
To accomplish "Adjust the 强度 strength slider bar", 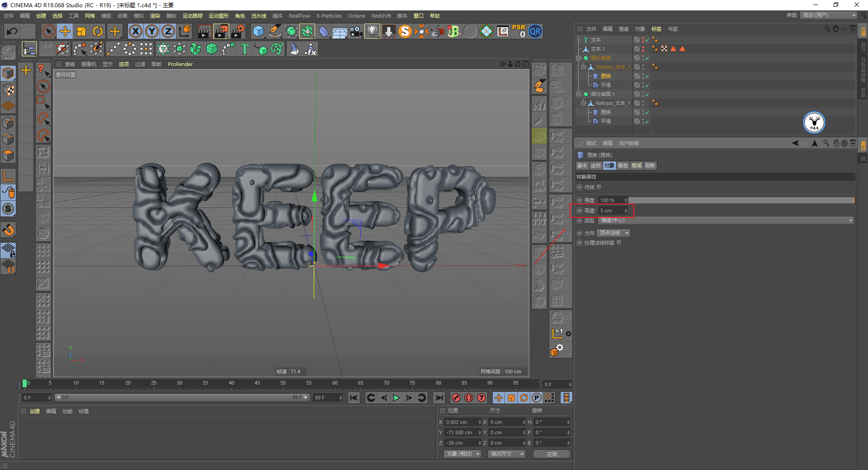I will point(741,200).
